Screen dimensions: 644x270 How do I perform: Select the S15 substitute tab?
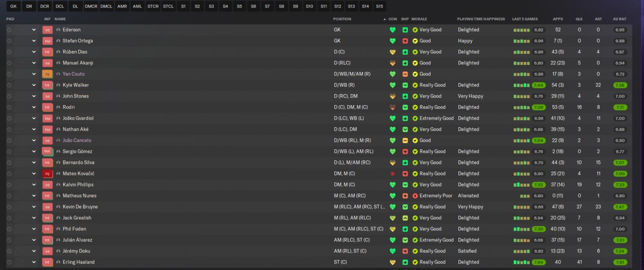point(379,6)
